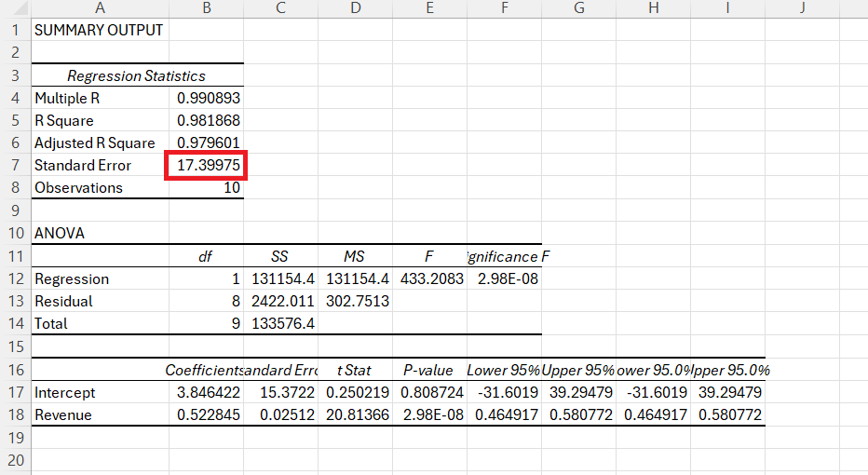
Task: Click row 20 header
Action: 15,460
